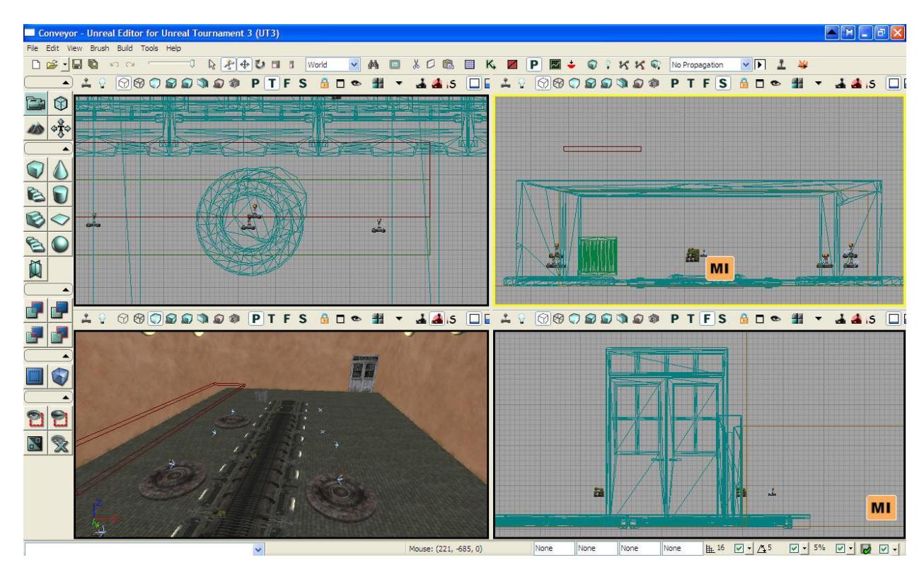The height and width of the screenshot is (579, 924).
Task: Click the MI badge in top-right viewport
Action: pos(720,269)
